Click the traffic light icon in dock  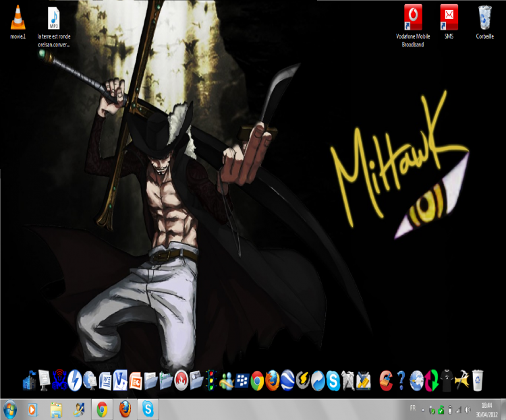pyautogui.click(x=211, y=380)
